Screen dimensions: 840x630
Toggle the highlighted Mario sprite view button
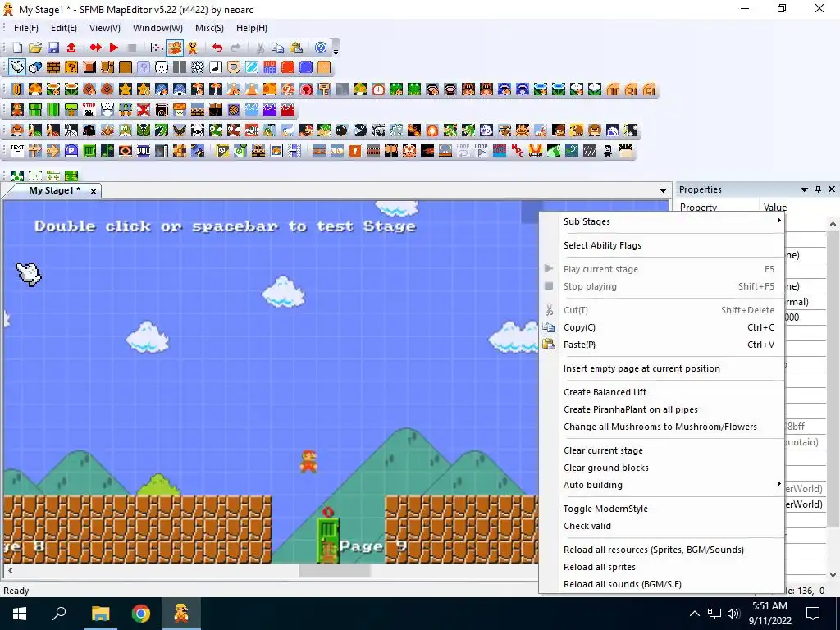[175, 48]
